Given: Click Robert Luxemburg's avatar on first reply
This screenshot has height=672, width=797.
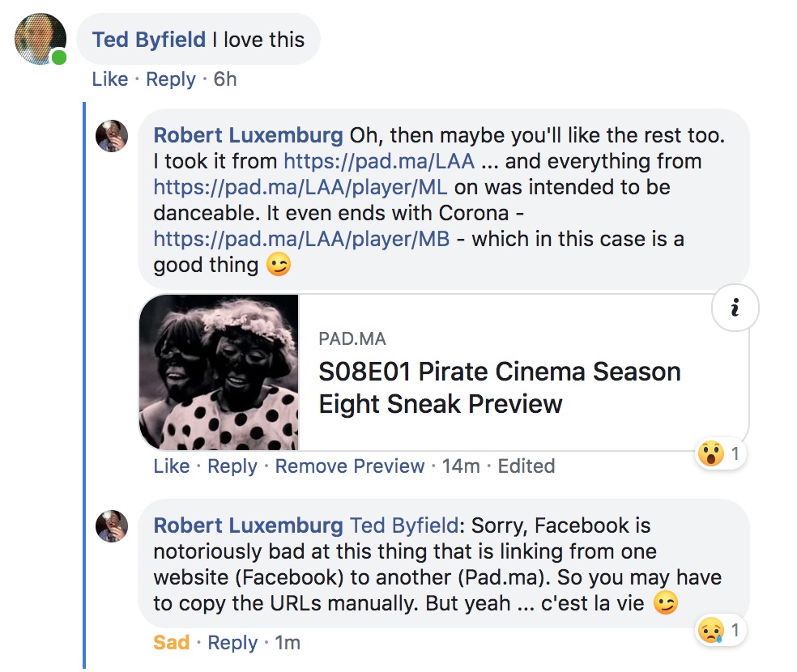Looking at the screenshot, I should 112,136.
